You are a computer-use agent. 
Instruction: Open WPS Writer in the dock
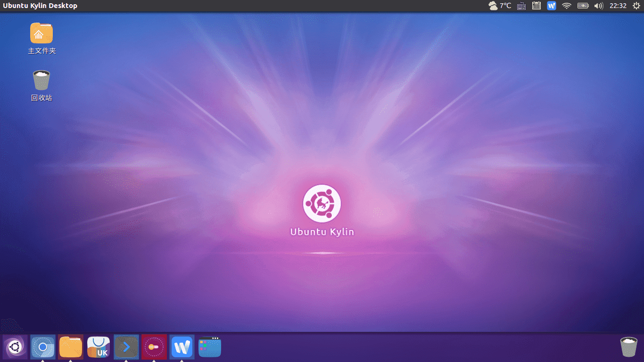[182, 347]
